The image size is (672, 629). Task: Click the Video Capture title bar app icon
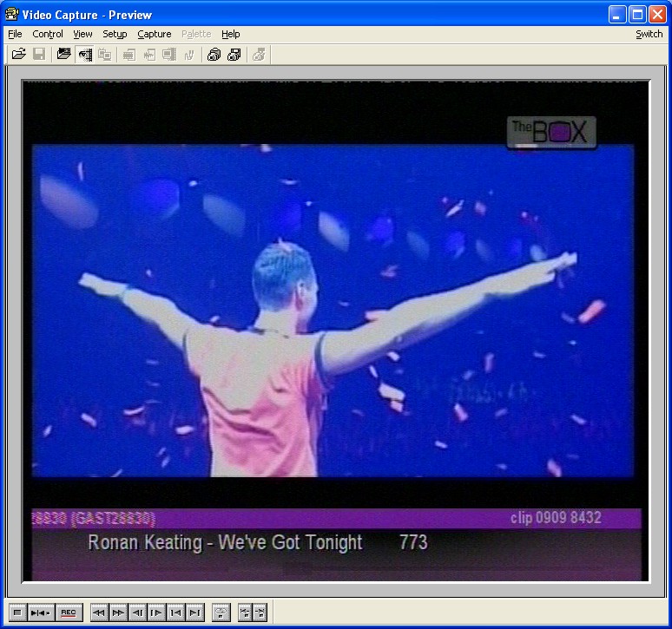click(11, 14)
